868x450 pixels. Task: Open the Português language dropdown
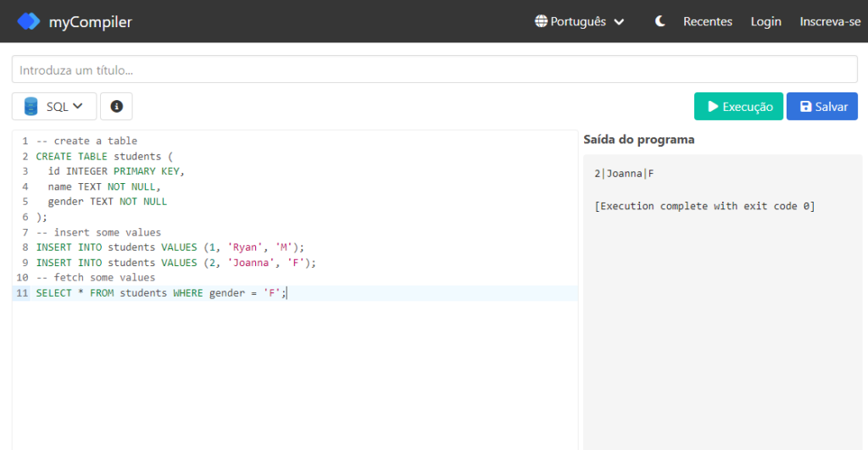point(580,21)
